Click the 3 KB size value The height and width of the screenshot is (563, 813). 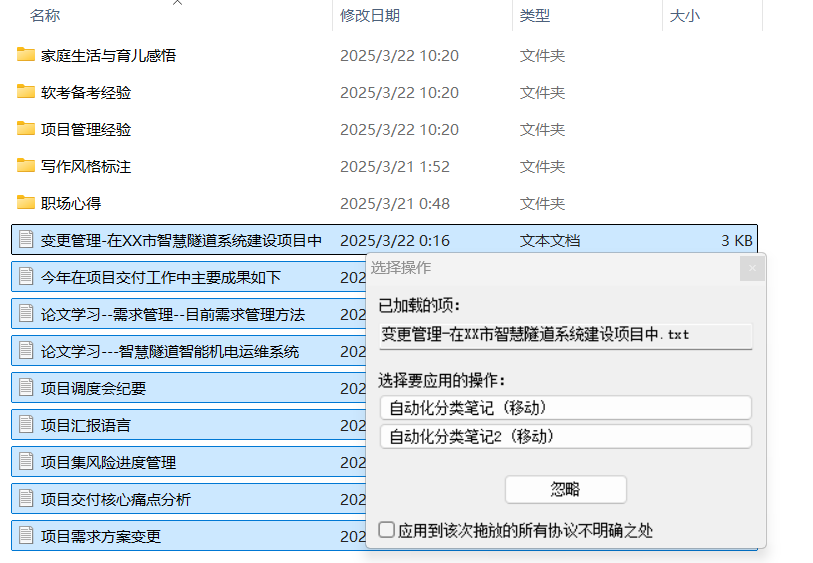[x=737, y=241]
